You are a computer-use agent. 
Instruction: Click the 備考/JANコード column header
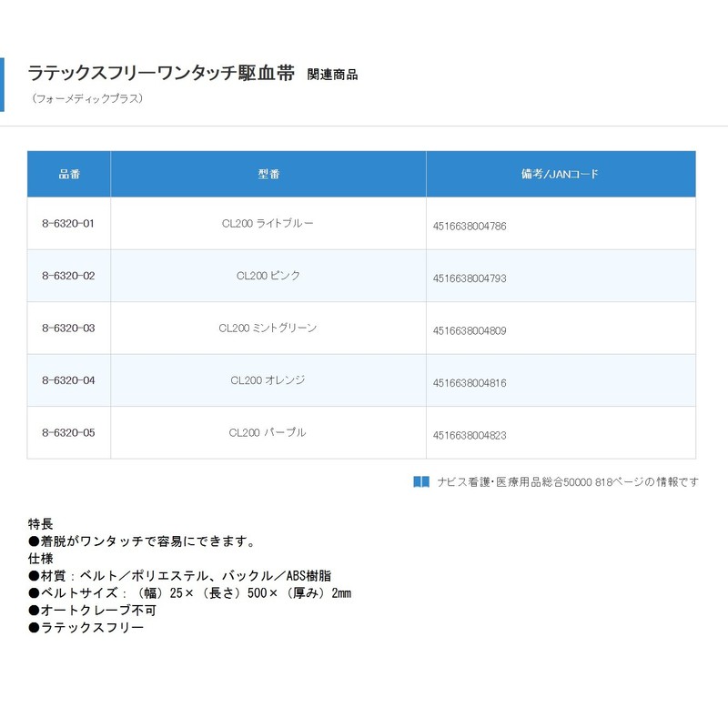(561, 174)
